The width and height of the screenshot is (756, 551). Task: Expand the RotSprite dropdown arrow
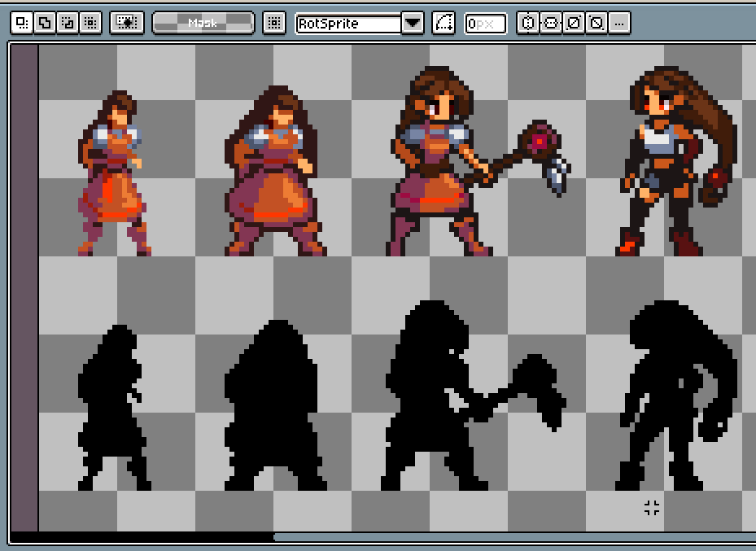click(413, 23)
